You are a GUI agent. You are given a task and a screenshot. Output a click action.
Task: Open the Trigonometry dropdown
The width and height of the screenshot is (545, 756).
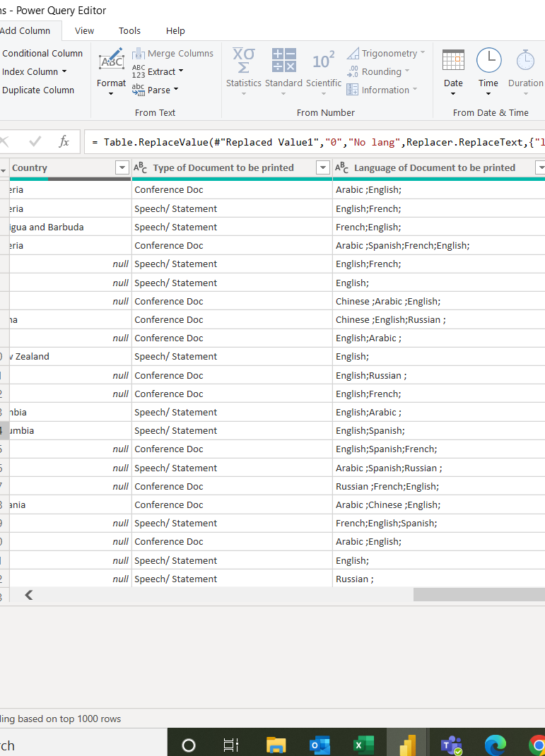(x=386, y=54)
